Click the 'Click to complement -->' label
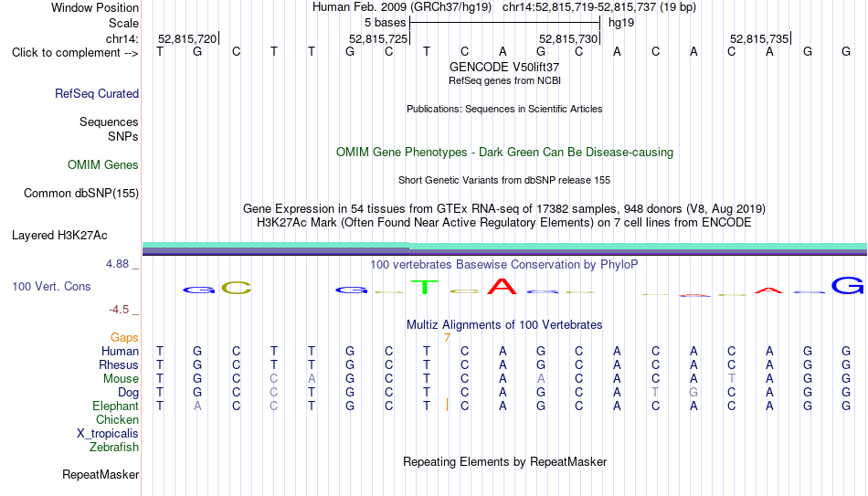The image size is (868, 496). click(75, 53)
